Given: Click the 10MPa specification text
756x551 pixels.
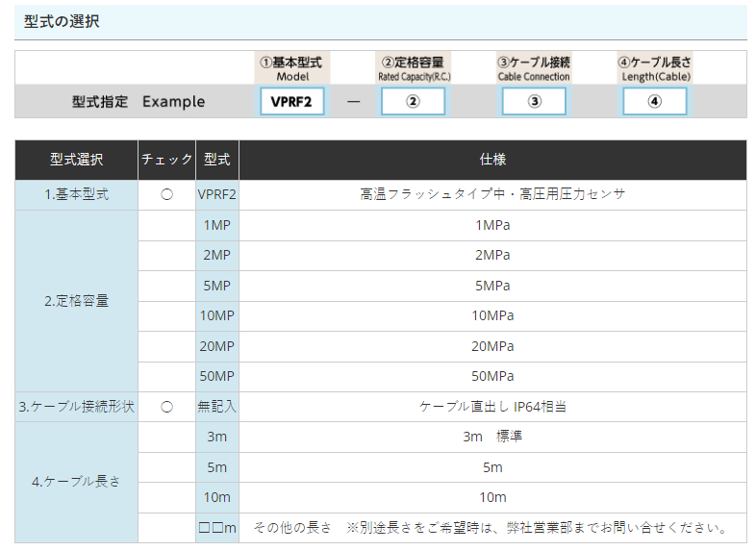Looking at the screenshot, I should pos(492,315).
